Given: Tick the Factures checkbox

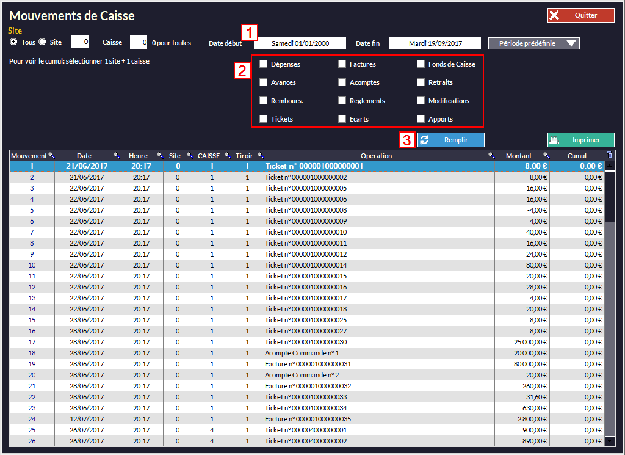Looking at the screenshot, I should click(343, 64).
